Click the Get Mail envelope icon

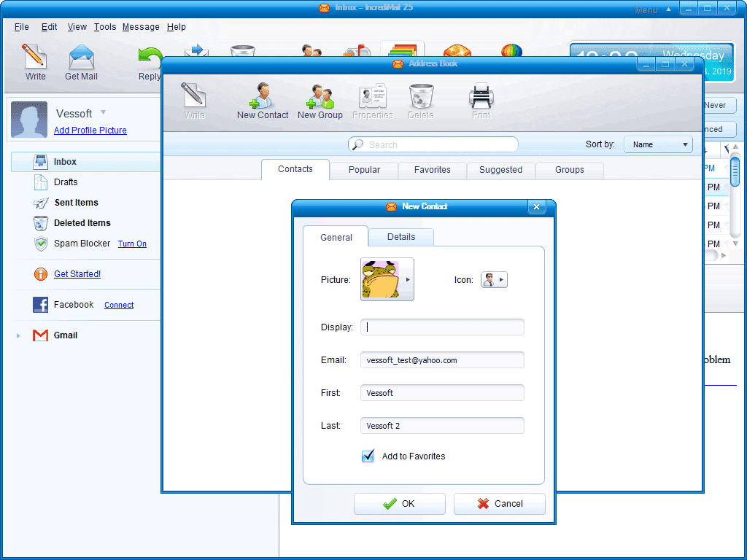[82, 57]
